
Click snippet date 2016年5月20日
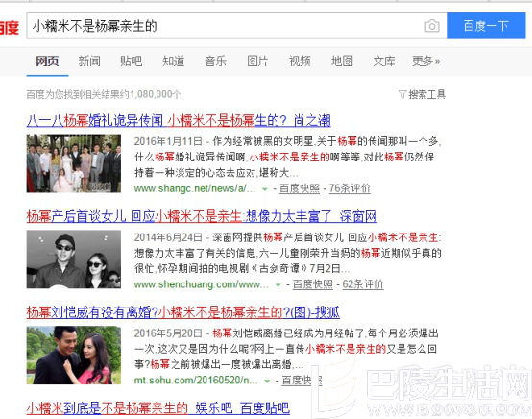168,333
